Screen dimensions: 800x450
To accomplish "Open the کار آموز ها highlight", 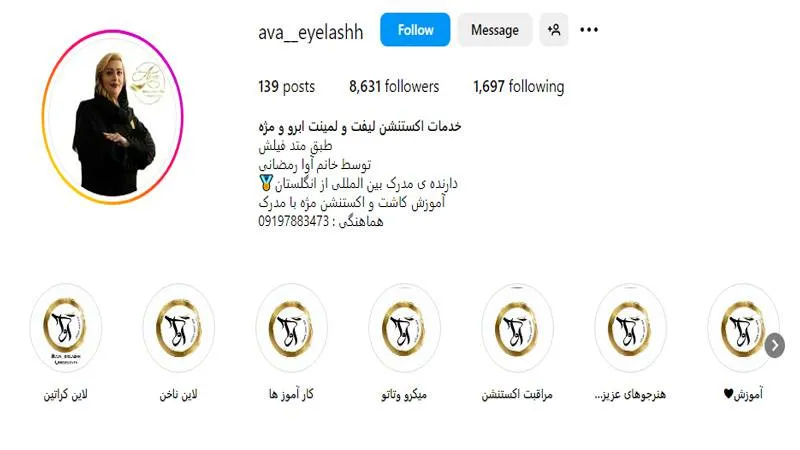I will 291,328.
